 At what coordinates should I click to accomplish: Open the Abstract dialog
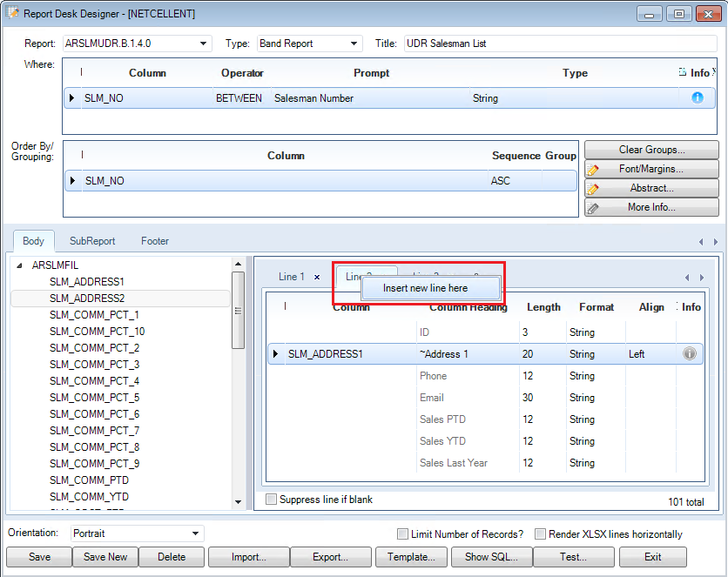point(651,188)
